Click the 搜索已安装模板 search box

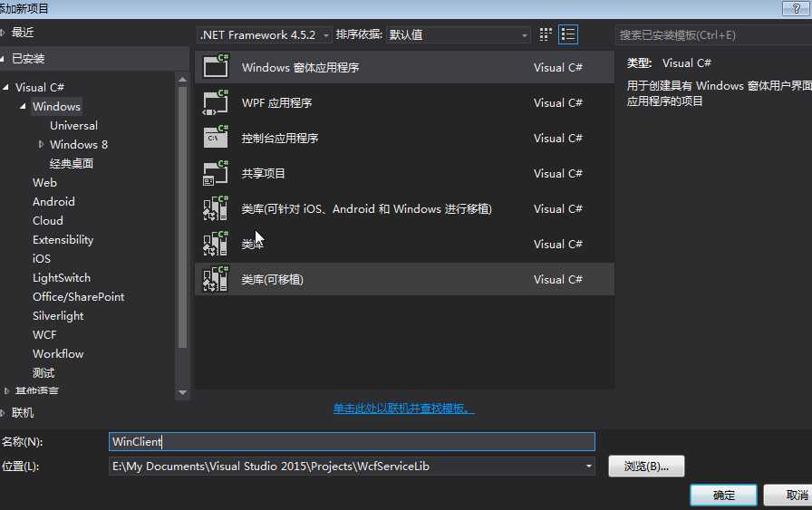[713, 34]
